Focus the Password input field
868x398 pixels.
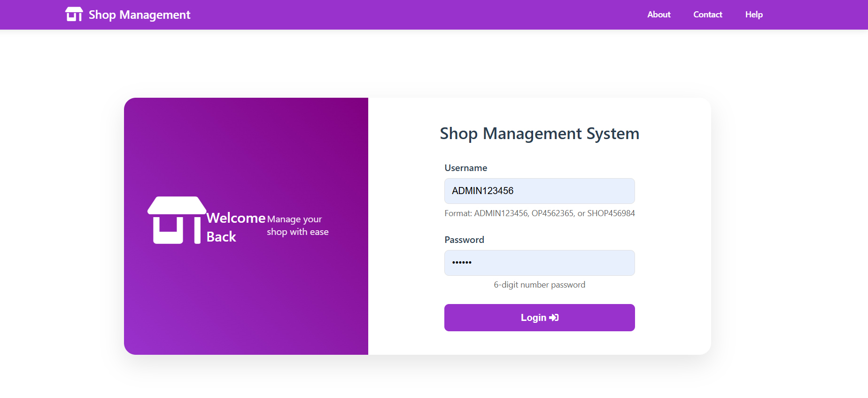pyautogui.click(x=539, y=263)
